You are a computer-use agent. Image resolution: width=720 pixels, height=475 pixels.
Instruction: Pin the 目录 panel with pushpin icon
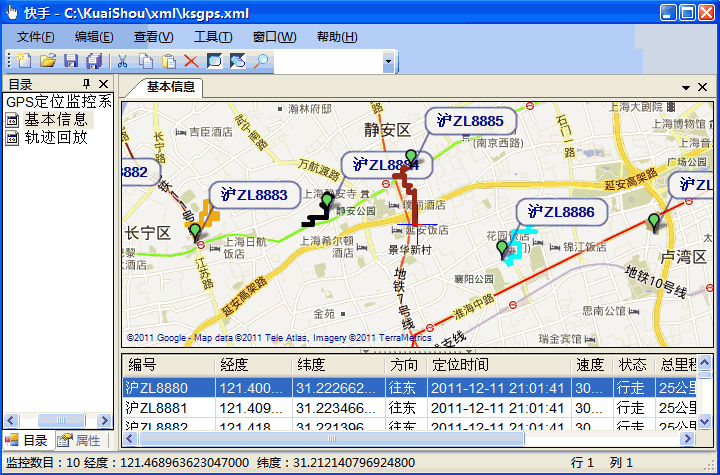point(86,84)
